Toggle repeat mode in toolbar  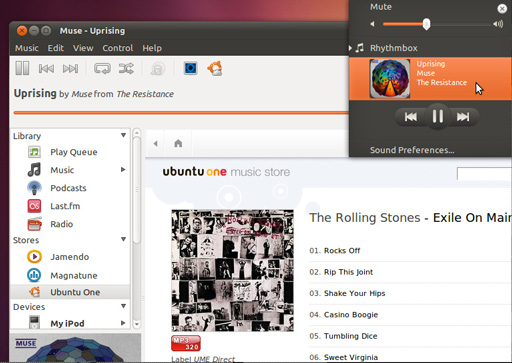tap(102, 69)
